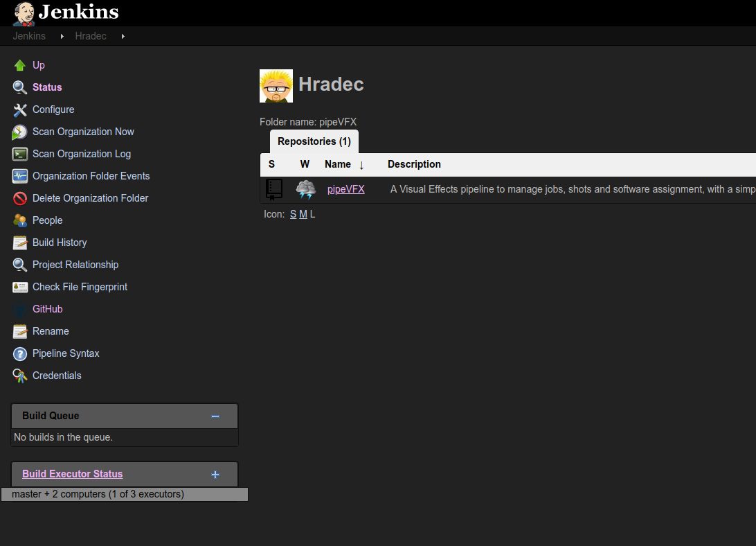Open the Jenkins breadcrumb dropdown arrow
The image size is (756, 546).
click(x=62, y=36)
